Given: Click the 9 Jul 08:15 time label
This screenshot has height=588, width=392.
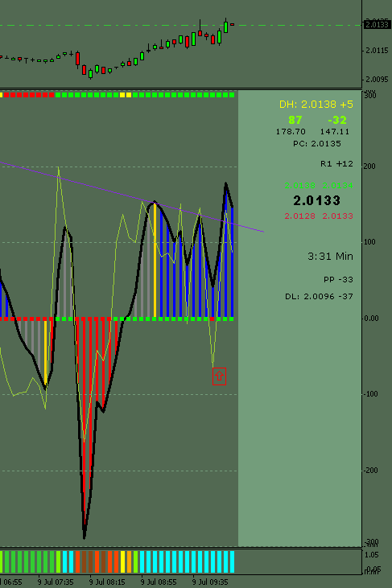Looking at the screenshot, I should (107, 582).
